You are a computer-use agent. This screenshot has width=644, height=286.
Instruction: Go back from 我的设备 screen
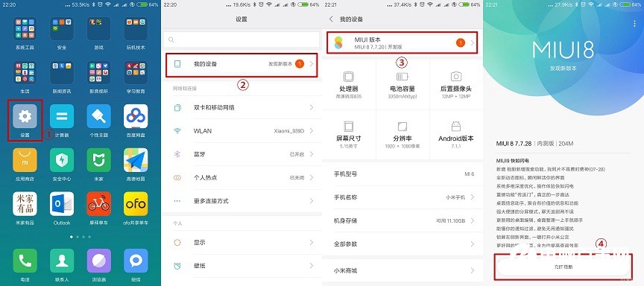[331, 19]
